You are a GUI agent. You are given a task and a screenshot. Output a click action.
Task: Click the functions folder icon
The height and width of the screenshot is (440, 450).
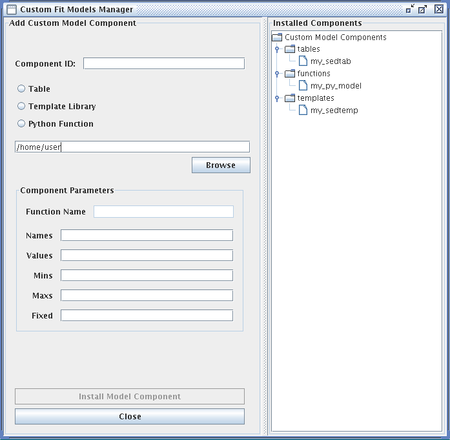click(x=290, y=73)
